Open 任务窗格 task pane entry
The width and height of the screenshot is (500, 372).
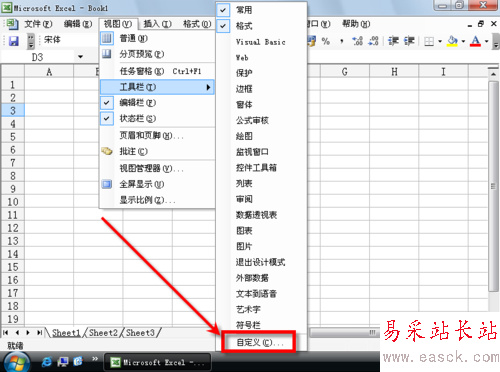[157, 71]
